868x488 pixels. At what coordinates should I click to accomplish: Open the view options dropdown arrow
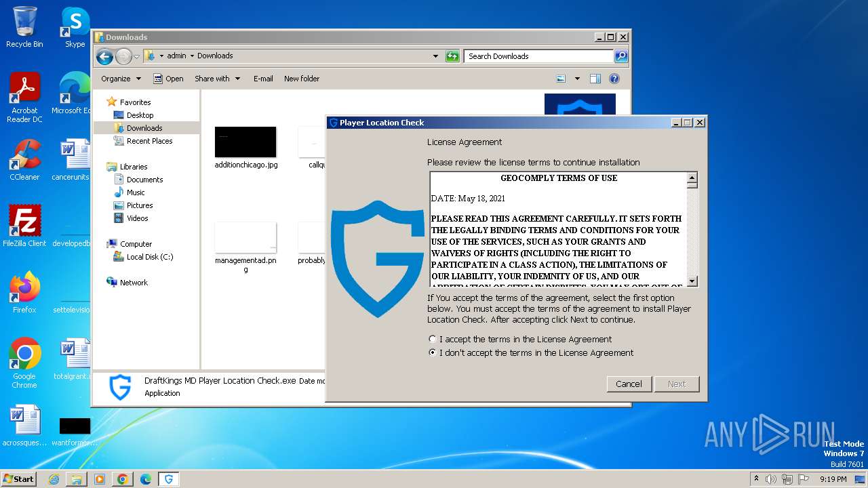(577, 79)
